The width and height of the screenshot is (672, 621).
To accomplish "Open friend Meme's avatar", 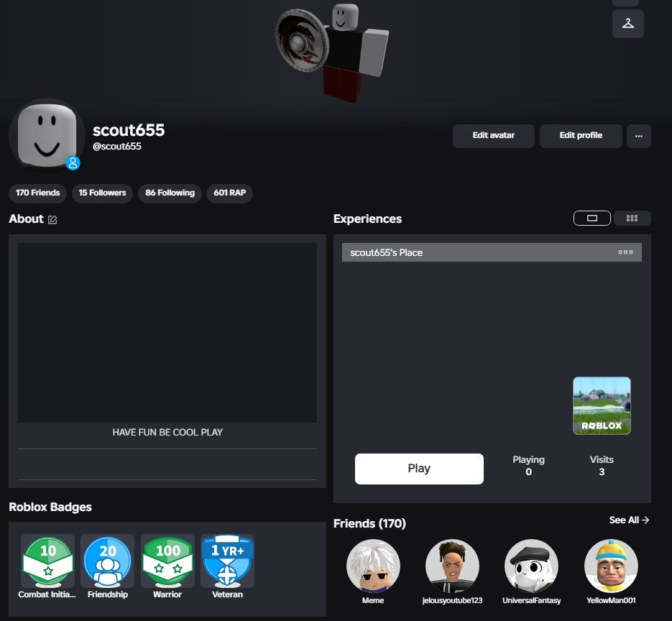I will pyautogui.click(x=373, y=566).
